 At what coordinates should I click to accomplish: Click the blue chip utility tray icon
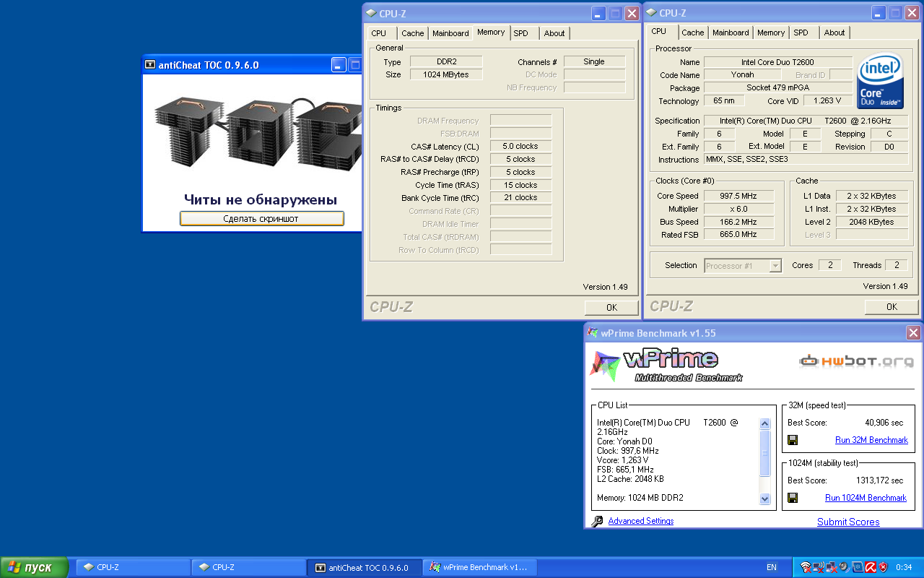pos(858,567)
